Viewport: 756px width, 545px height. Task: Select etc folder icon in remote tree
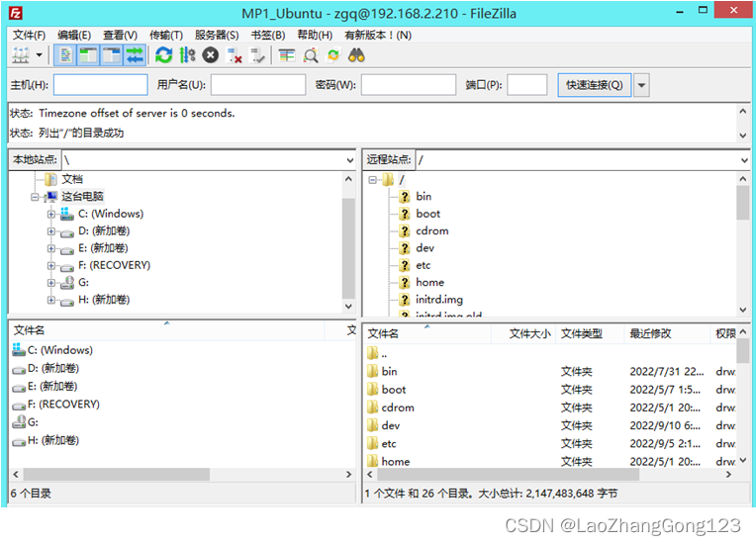tap(405, 265)
